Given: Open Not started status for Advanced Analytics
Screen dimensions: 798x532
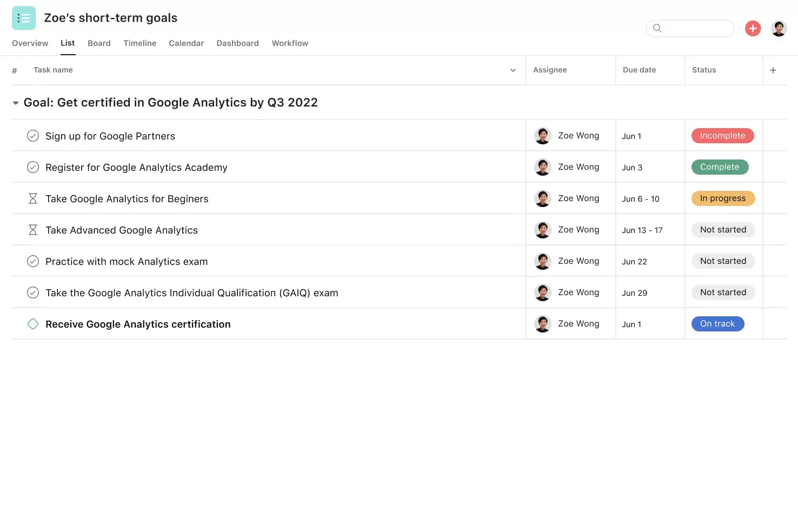Looking at the screenshot, I should (723, 230).
